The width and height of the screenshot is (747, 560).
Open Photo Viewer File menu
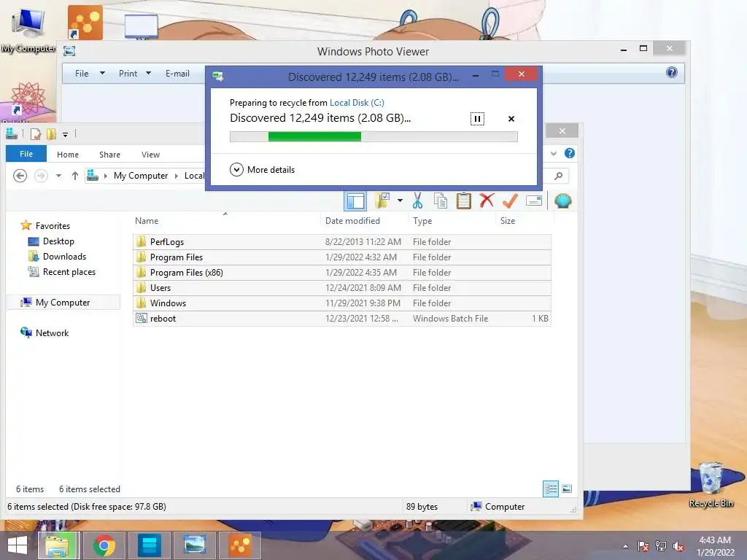tap(90, 74)
